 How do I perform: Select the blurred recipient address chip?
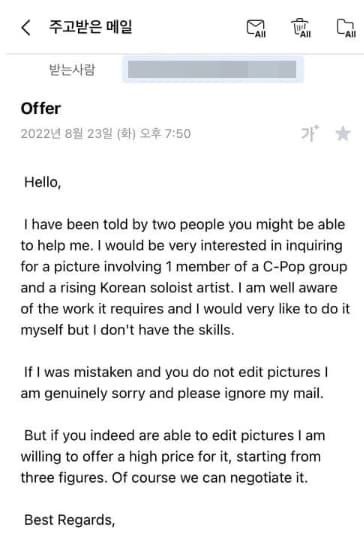click(213, 70)
